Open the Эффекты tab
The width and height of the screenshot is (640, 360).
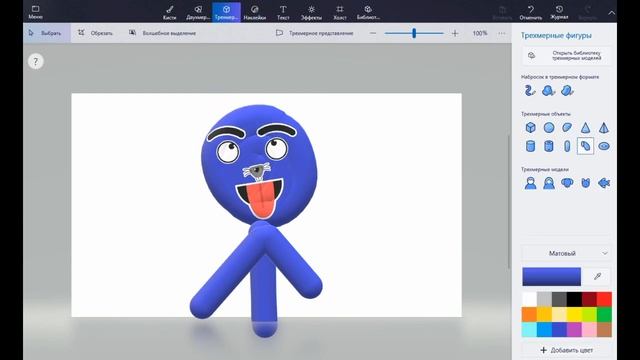pos(311,12)
